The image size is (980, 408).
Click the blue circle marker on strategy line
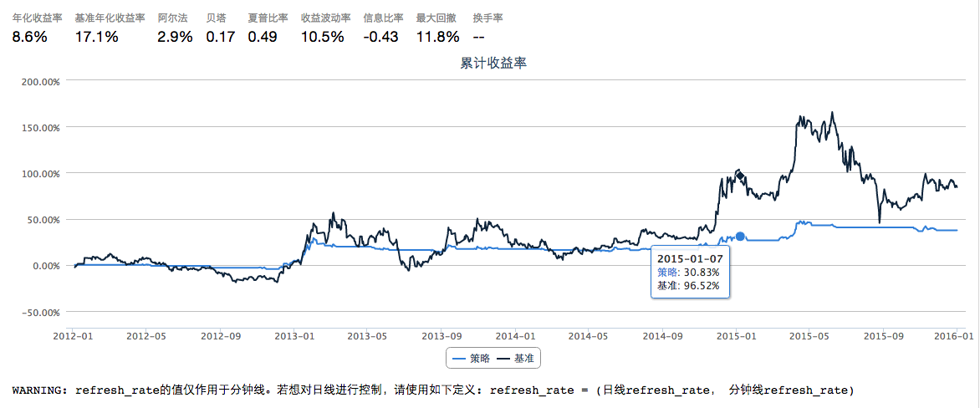click(740, 237)
